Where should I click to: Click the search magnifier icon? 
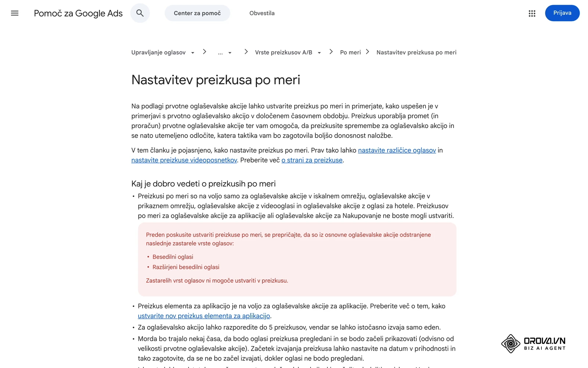140,13
